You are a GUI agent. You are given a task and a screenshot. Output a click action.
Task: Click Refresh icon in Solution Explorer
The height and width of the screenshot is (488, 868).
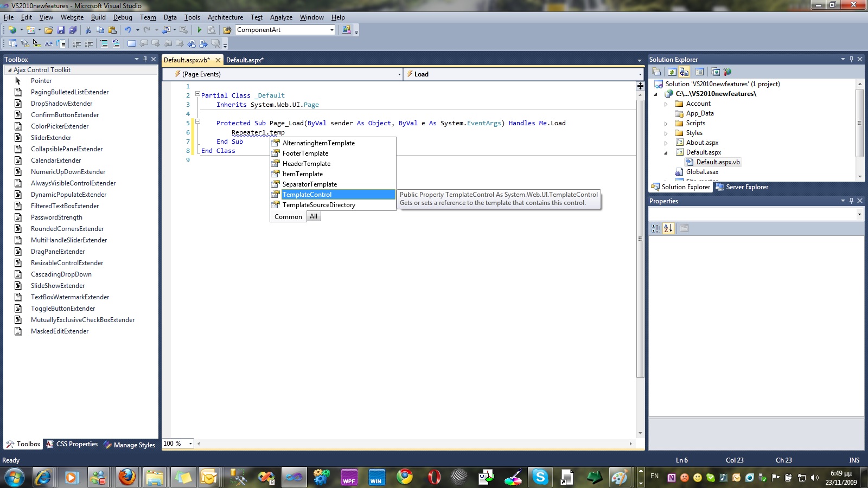coord(672,72)
